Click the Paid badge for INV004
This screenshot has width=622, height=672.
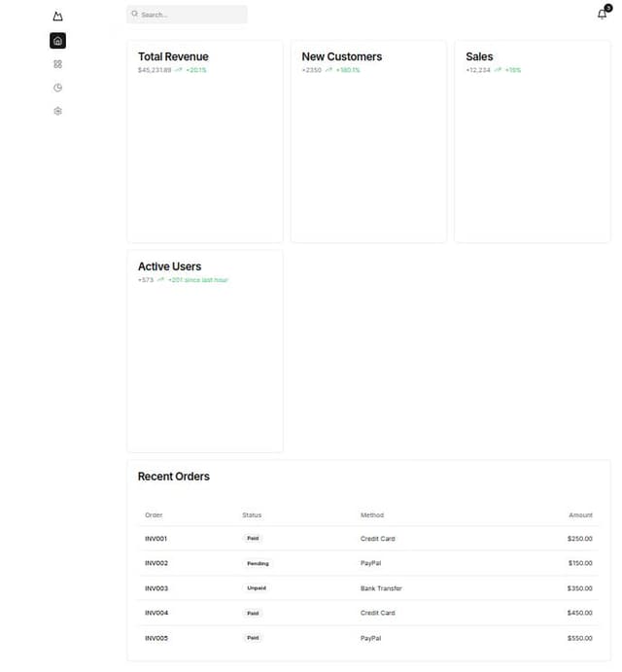point(253,614)
